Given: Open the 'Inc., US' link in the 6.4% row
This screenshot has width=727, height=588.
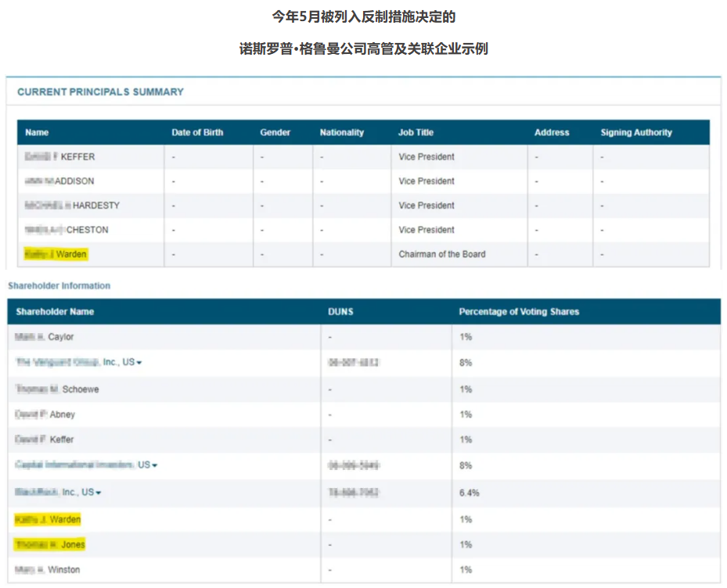Looking at the screenshot, I should (54, 492).
